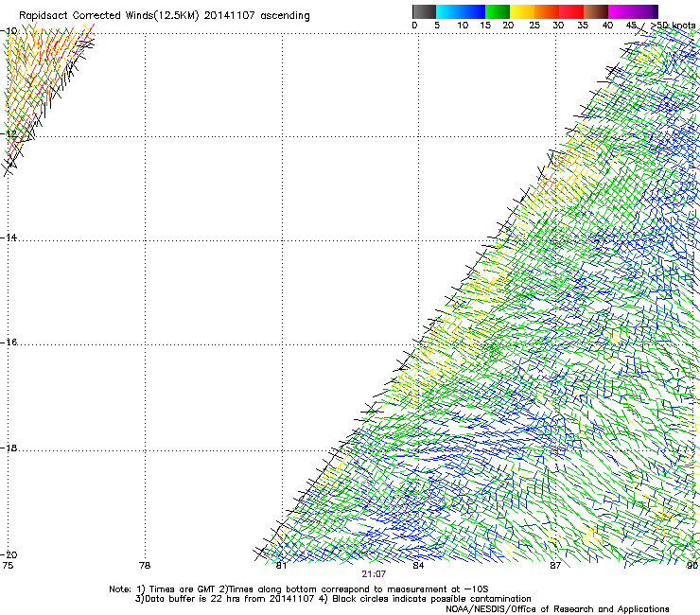700x615 pixels.
Task: Click the dark purple 45-50 knots legend segment
Action: click(x=645, y=11)
